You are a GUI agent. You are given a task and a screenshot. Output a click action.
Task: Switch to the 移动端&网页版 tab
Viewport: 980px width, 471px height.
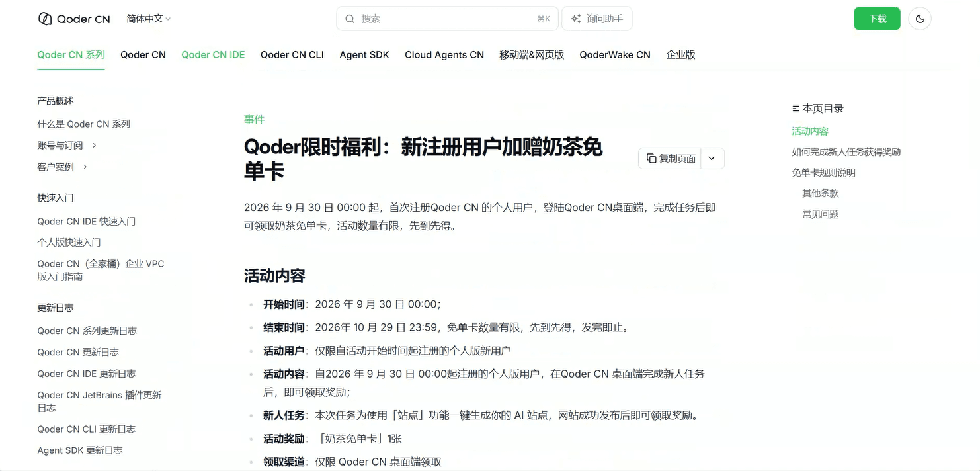[x=532, y=55]
